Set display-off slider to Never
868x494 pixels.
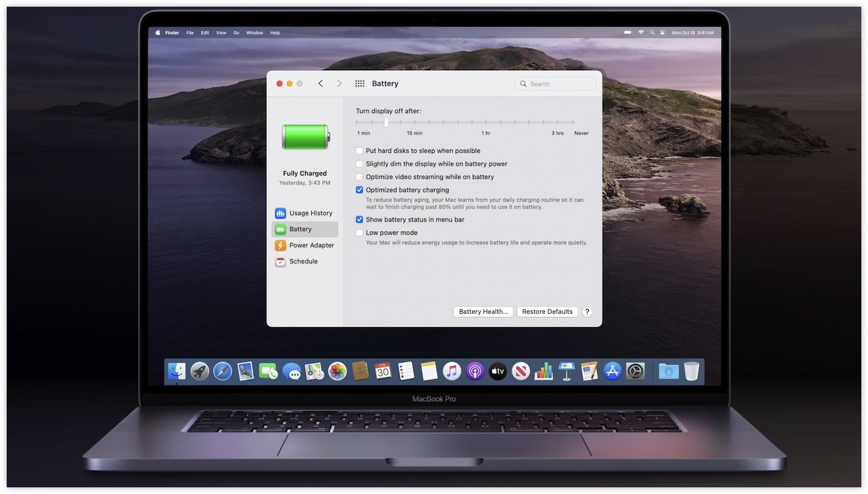point(574,122)
